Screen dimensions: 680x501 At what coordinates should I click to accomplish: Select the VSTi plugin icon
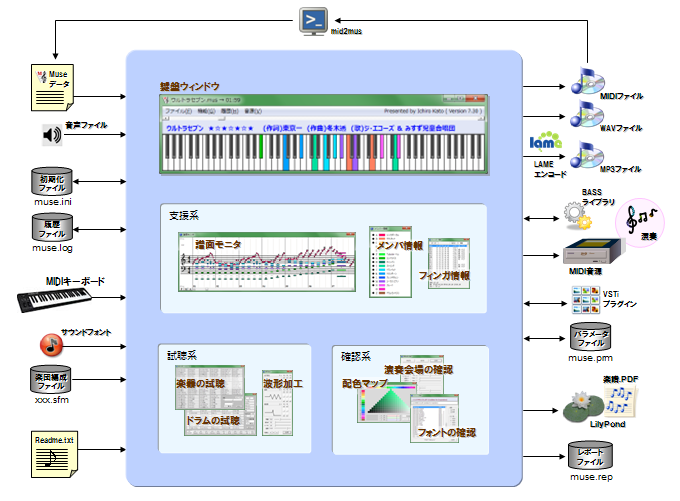click(582, 296)
